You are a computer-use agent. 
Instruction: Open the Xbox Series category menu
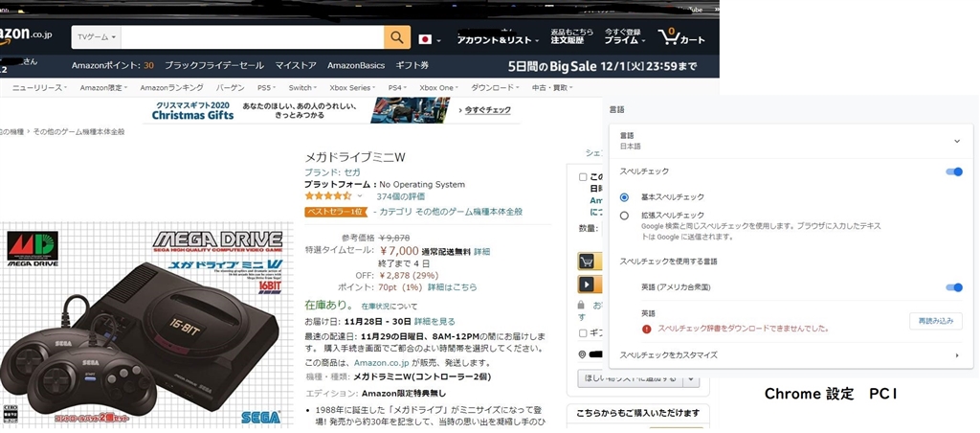click(x=352, y=87)
